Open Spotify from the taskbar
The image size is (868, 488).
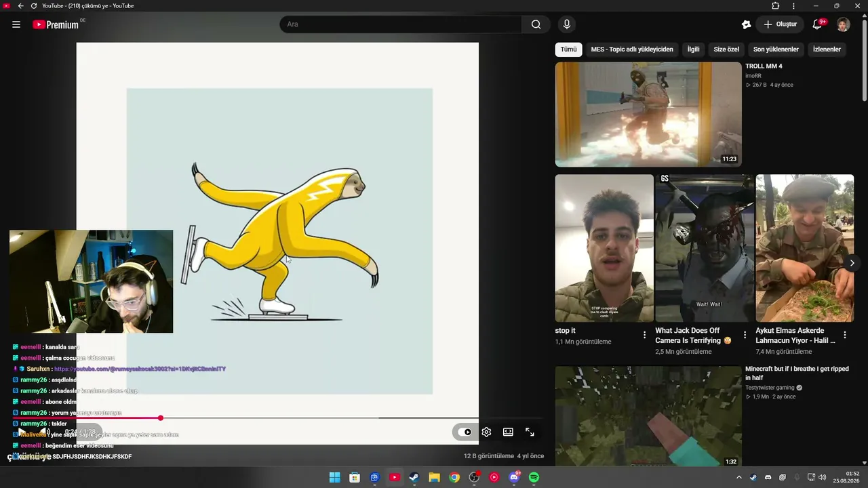534,477
